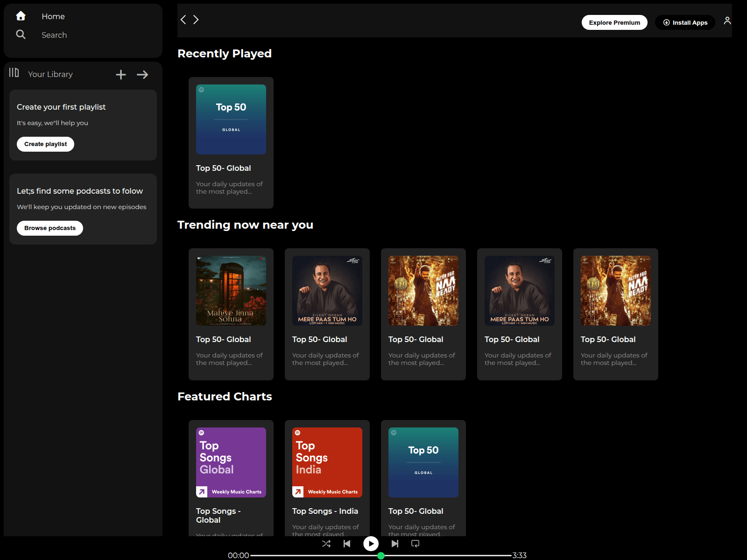This screenshot has height=560, width=747.
Task: Open the Top 50 Global featured chart cover
Action: pos(423,462)
